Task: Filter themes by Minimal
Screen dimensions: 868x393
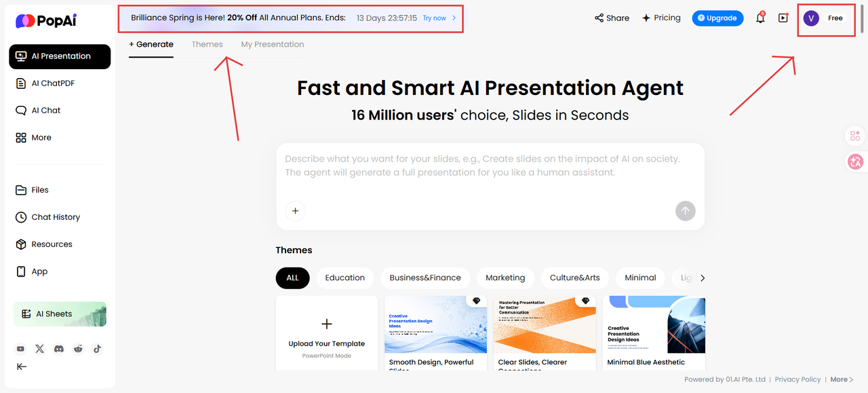Action: pyautogui.click(x=640, y=278)
